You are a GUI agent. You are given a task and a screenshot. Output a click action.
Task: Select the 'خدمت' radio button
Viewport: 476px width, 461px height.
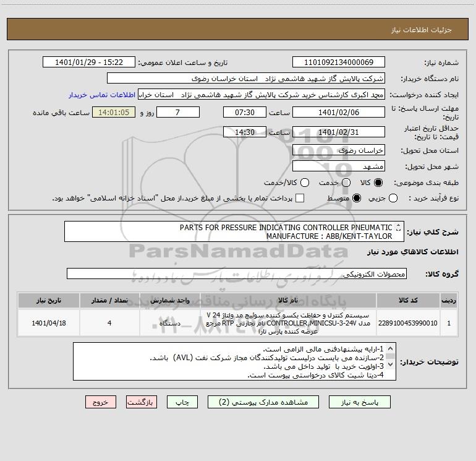click(346, 183)
